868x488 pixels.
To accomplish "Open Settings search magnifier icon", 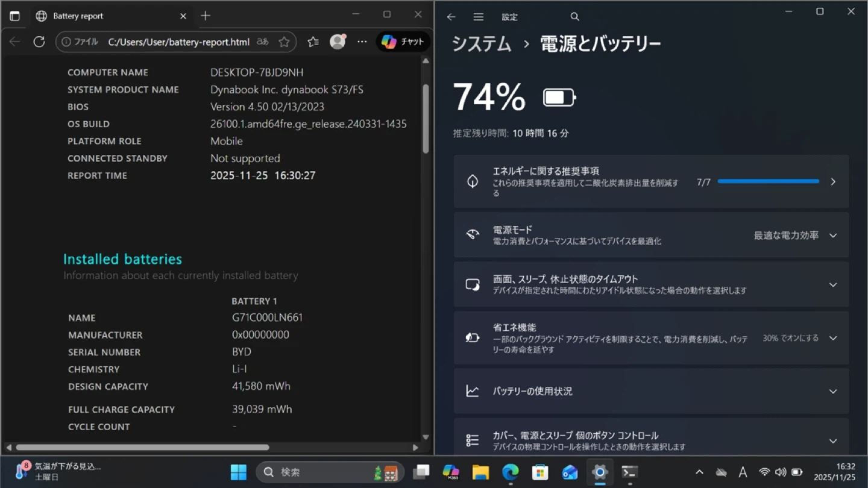I will [x=574, y=17].
